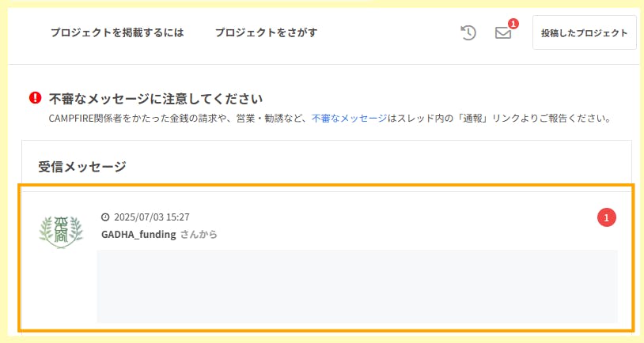Screen dimensions: 644x343
Task: Open プロジェクトを掲載するには in the navigation
Action: (117, 32)
